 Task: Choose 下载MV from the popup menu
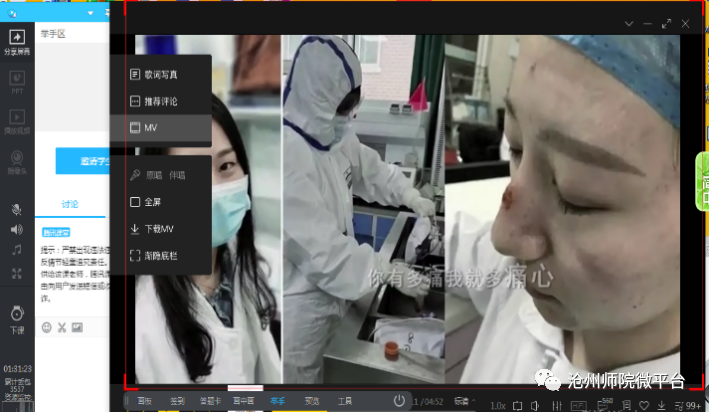pyautogui.click(x=153, y=228)
